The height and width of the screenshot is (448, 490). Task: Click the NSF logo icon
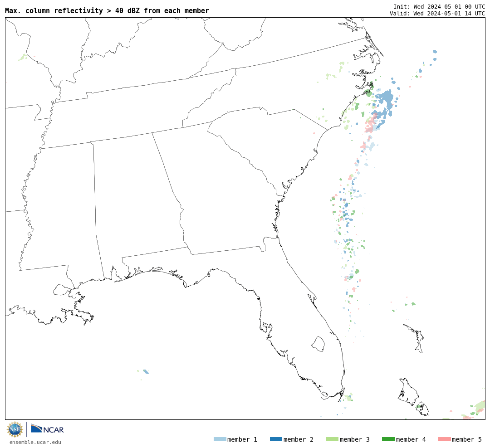tap(15, 429)
